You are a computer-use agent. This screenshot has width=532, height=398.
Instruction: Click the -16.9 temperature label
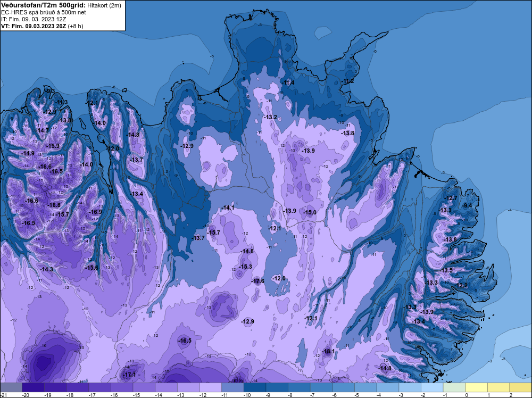[95, 212]
